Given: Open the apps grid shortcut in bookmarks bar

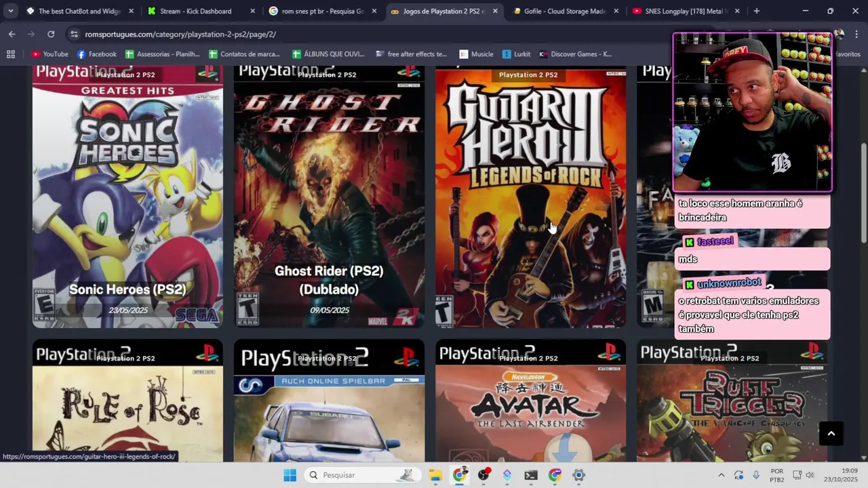Looking at the screenshot, I should (x=11, y=54).
